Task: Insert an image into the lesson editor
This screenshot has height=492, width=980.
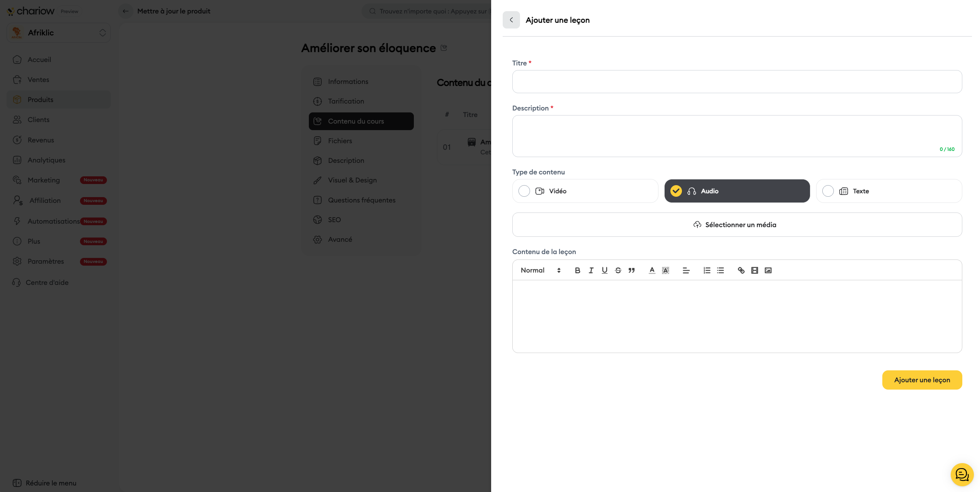Action: pyautogui.click(x=768, y=270)
